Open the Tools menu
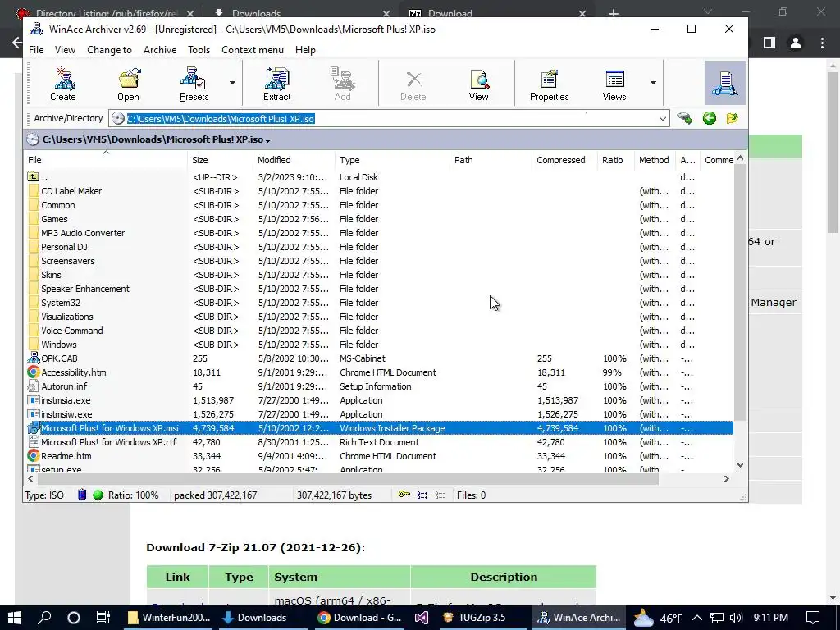The image size is (840, 630). tap(199, 50)
